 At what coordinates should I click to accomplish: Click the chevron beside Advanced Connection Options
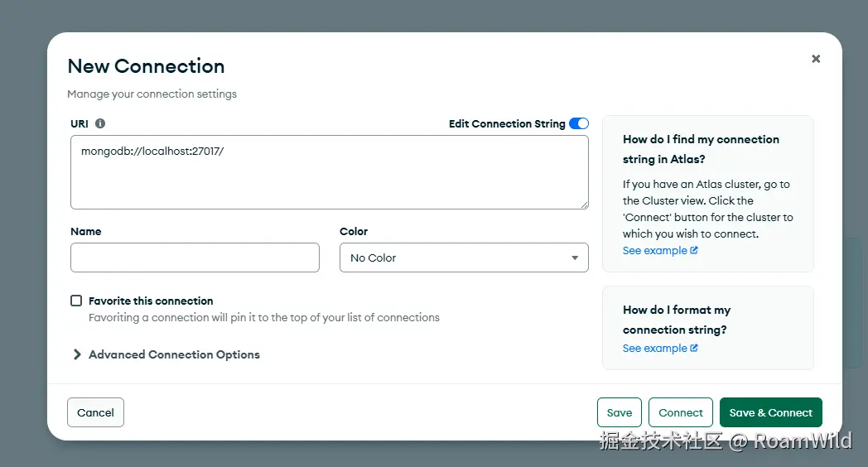click(77, 354)
